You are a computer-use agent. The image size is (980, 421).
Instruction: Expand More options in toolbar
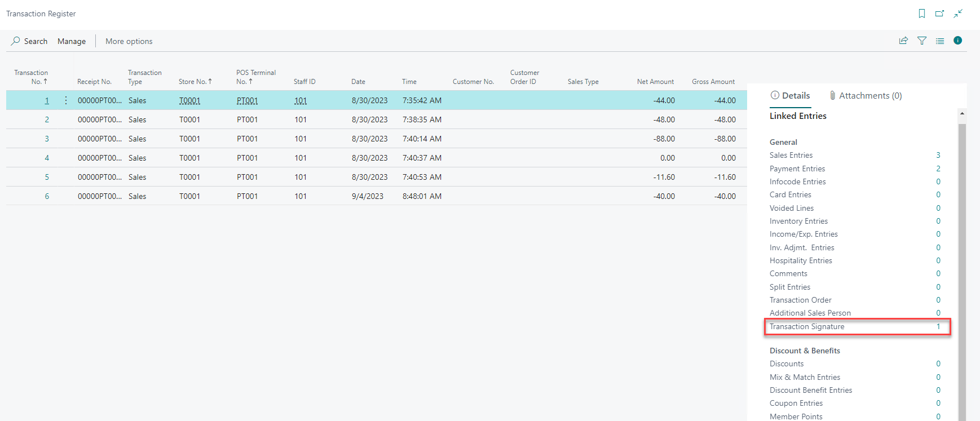[x=129, y=41]
